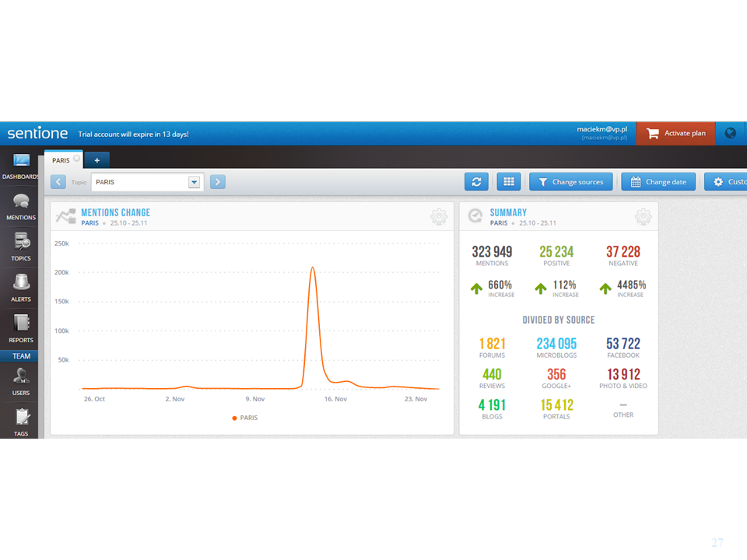Click the refresh dashboard icon button
The width and height of the screenshot is (747, 560).
(x=476, y=181)
